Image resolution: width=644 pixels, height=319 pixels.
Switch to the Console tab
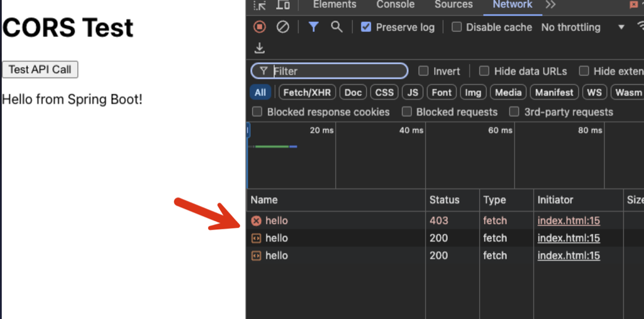point(396,4)
